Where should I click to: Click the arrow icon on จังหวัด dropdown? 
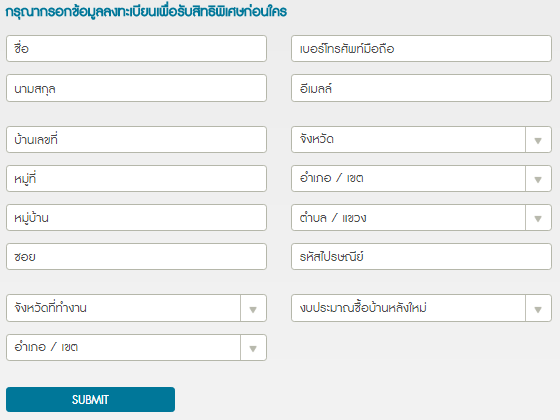(538, 140)
